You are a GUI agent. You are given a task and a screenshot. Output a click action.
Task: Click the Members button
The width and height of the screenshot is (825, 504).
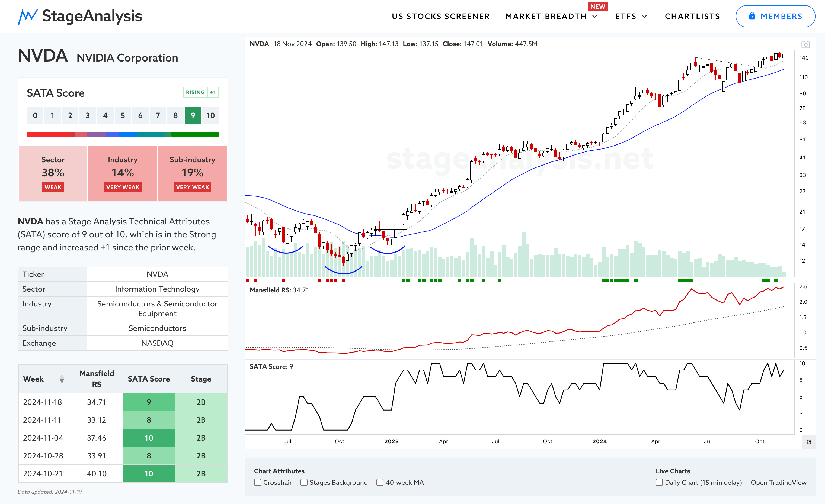[x=775, y=16]
